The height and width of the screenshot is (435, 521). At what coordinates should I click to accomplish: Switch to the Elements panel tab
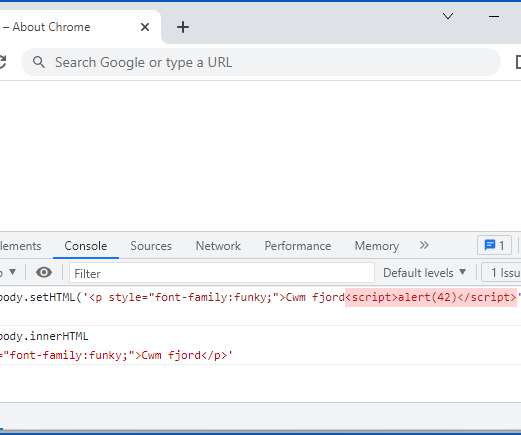[21, 246]
